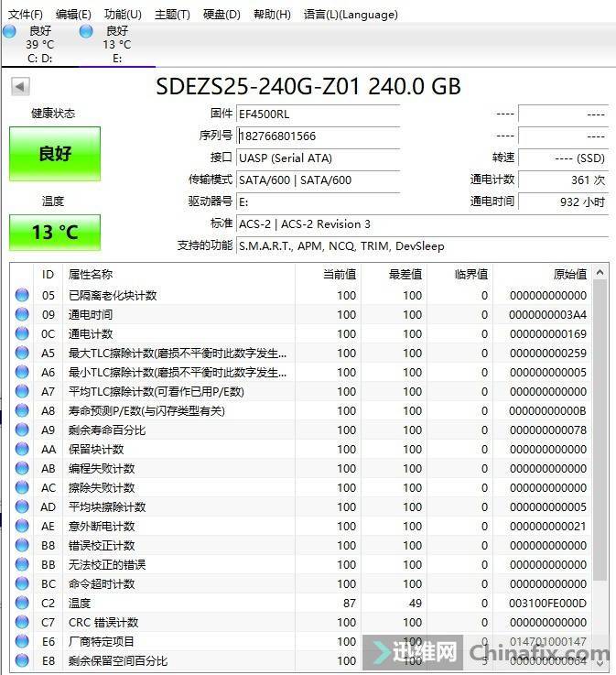
Task: Select the 厂商特定项目 attribute row
Action: click(301, 641)
